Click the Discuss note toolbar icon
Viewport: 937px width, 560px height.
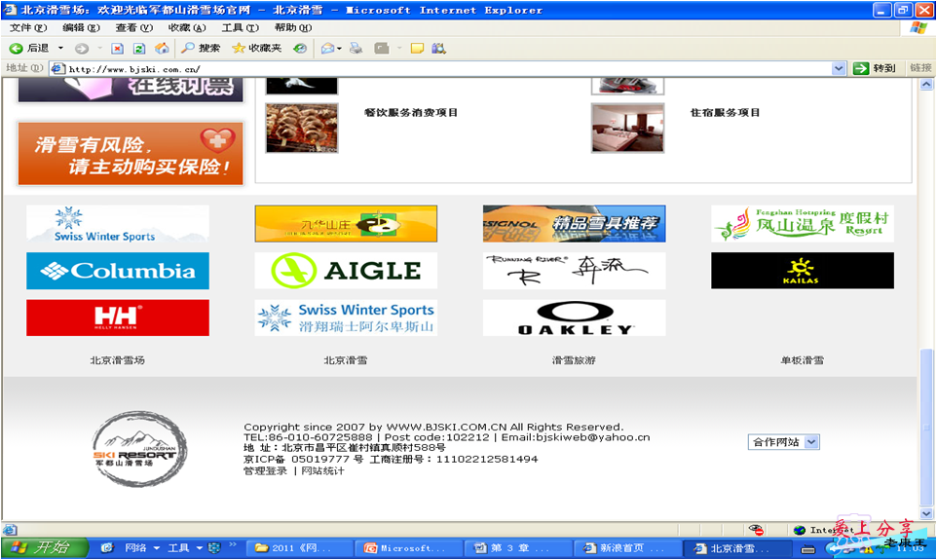[417, 49]
